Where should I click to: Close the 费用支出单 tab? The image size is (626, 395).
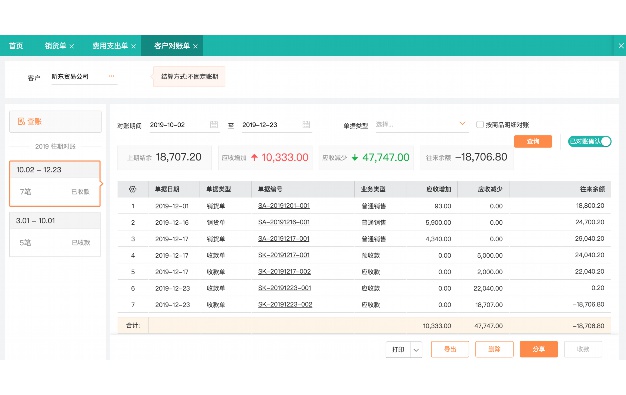coord(133,46)
